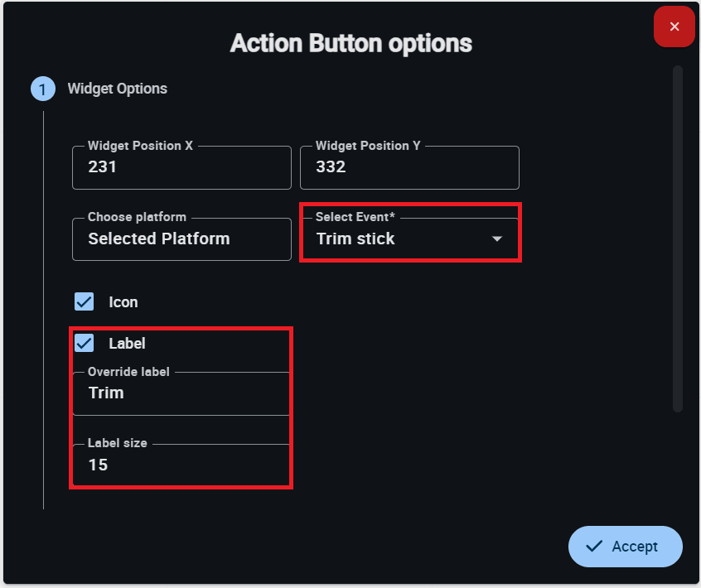The height and width of the screenshot is (588, 701).
Task: Click the Selected Platform value text
Action: tap(159, 239)
